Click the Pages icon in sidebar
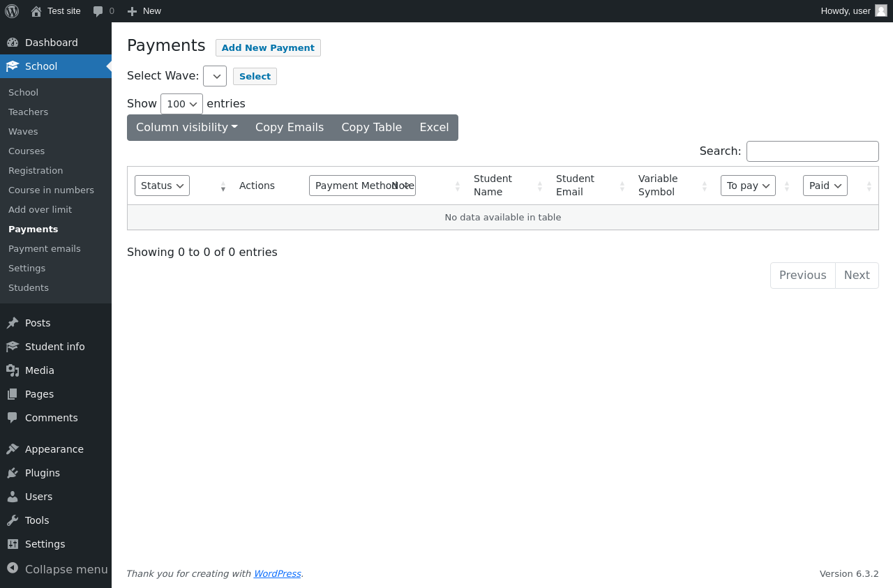 (x=13, y=394)
